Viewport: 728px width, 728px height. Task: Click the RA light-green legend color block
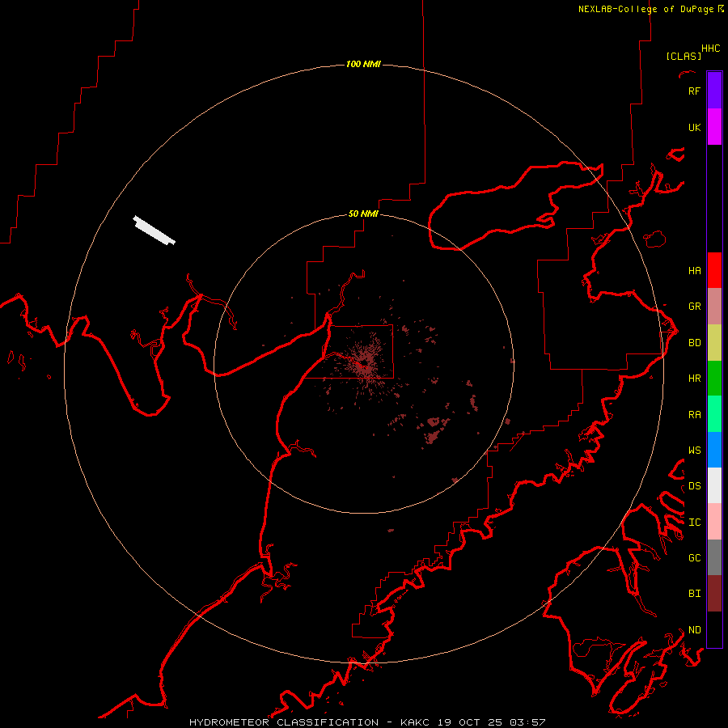(x=714, y=414)
